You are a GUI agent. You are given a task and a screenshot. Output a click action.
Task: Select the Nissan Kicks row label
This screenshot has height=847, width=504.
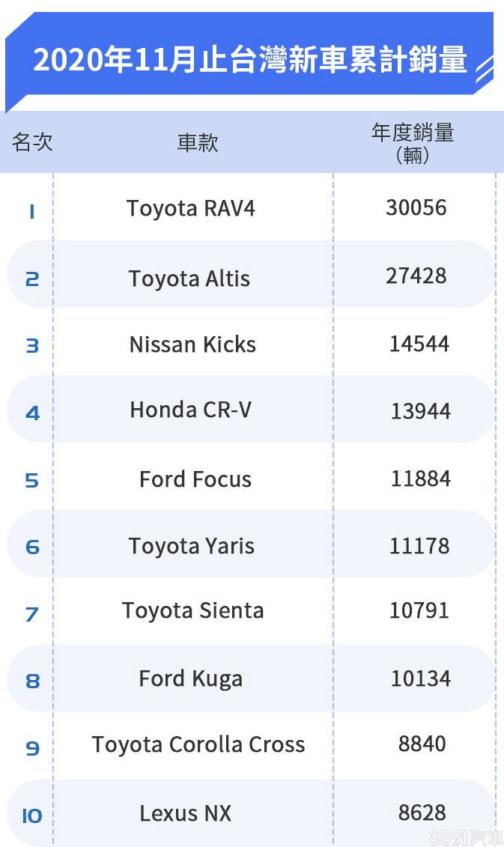pyautogui.click(x=192, y=344)
